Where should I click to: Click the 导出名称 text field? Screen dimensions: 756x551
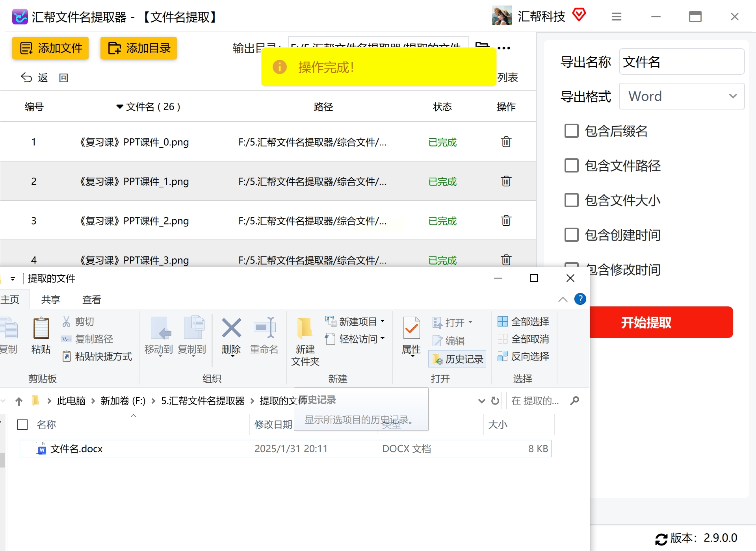tap(681, 62)
